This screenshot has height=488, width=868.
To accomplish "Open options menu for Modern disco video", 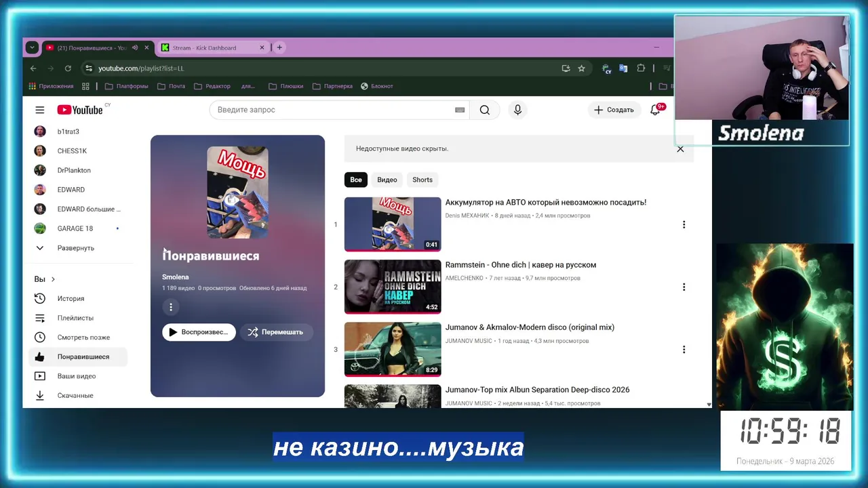I will pos(684,350).
